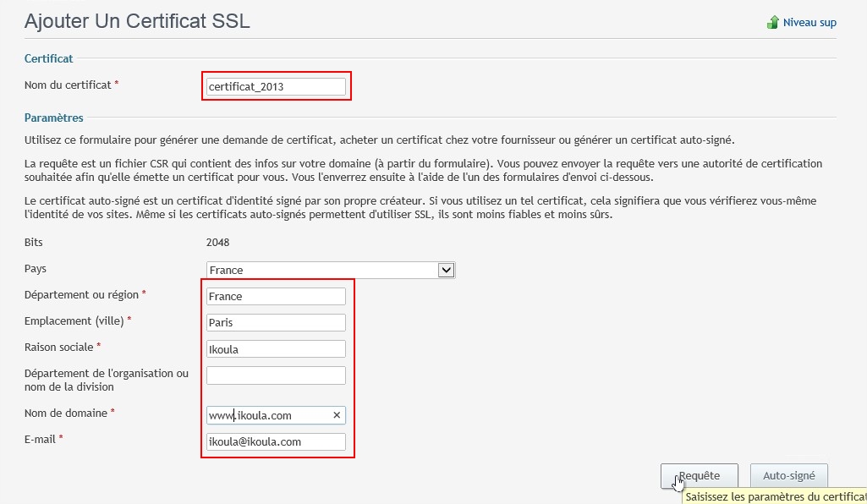Click the Ajouter Un Certificat SSL title
Image resolution: width=867 pixels, height=504 pixels.
point(137,22)
